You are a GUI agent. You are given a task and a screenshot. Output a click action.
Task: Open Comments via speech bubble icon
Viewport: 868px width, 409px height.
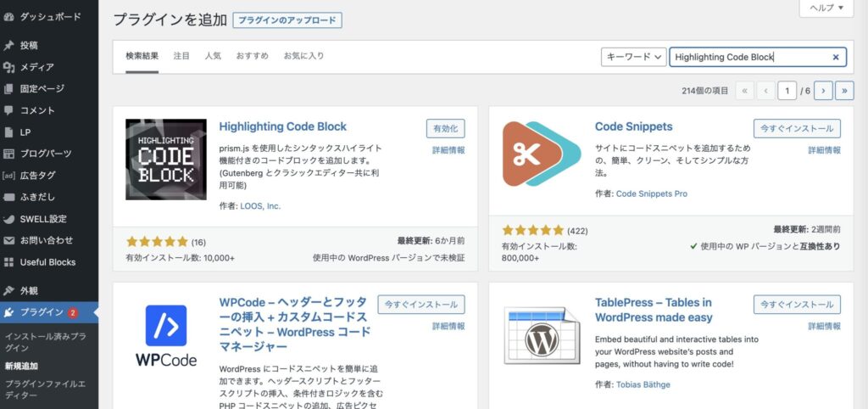(x=9, y=110)
